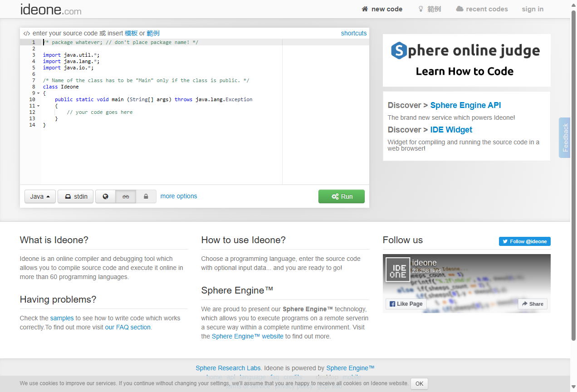577x392 pixels.
Task: Set code visibility to public globe
Action: (106, 196)
